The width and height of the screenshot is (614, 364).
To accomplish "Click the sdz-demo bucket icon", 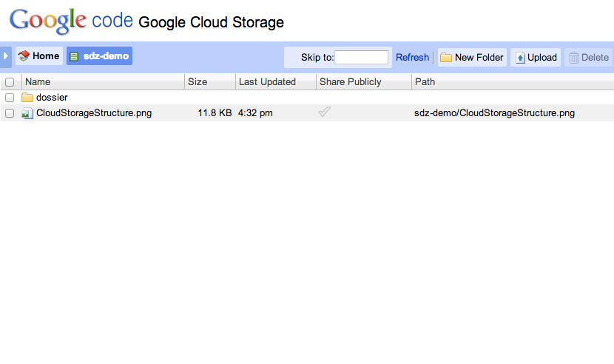I will (74, 56).
